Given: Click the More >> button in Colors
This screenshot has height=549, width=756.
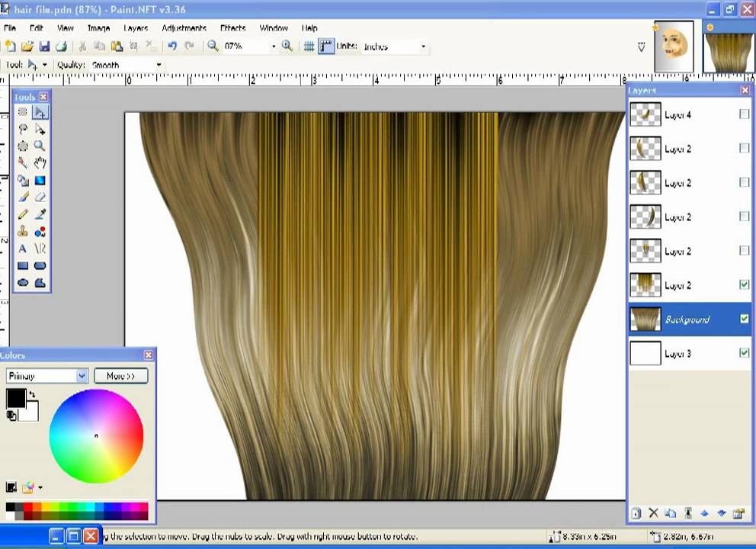Looking at the screenshot, I should (120, 375).
